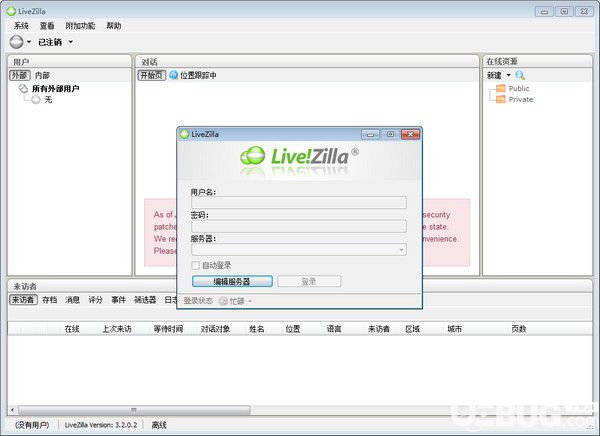Switch to the 事件 tab

[118, 299]
